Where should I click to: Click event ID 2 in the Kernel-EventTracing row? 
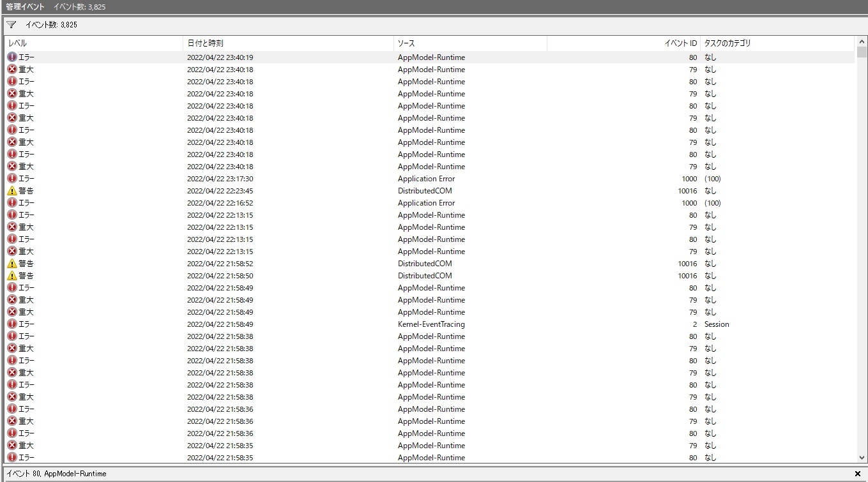[695, 324]
